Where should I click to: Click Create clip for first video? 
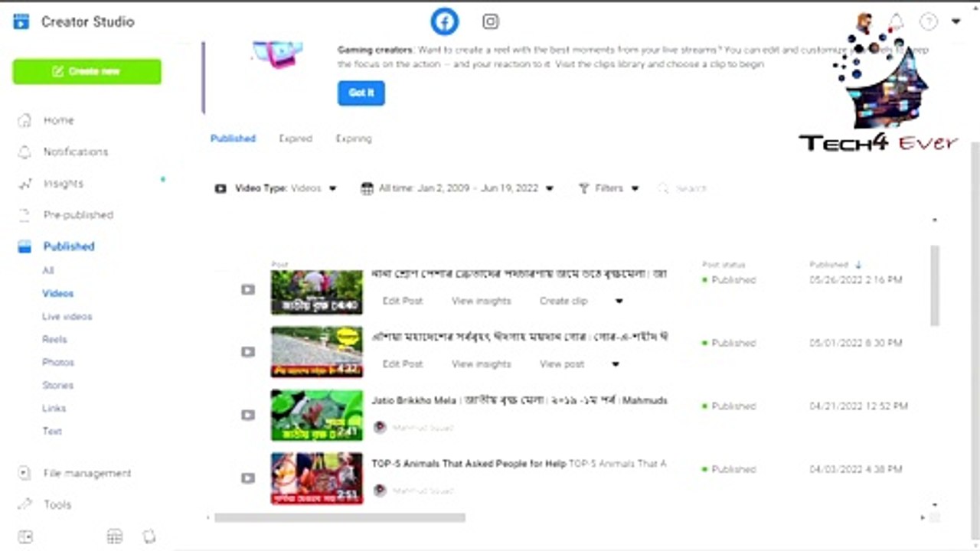click(563, 301)
